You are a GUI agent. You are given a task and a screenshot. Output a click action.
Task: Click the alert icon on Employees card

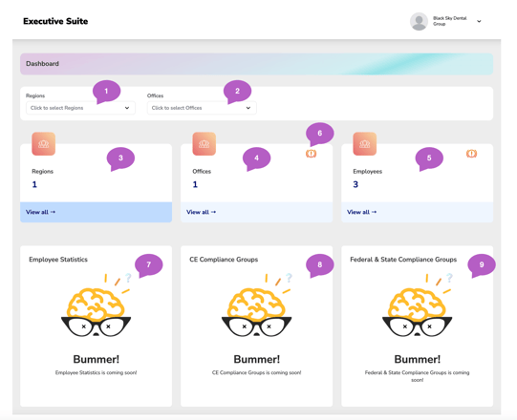coord(471,154)
